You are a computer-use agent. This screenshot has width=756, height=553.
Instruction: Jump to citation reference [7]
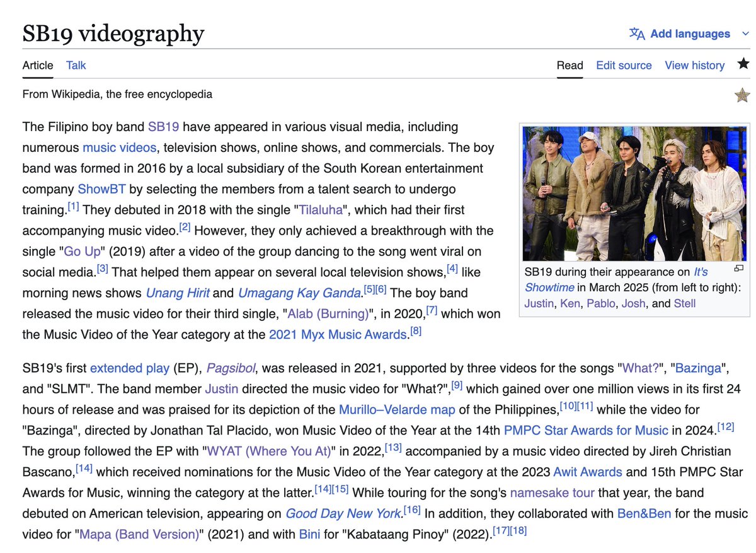pos(432,310)
